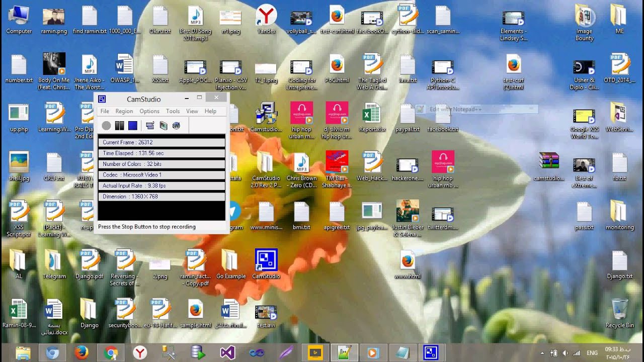
Task: Click the 'Time Elapsed : 131.56 sec' row
Action: 162,153
